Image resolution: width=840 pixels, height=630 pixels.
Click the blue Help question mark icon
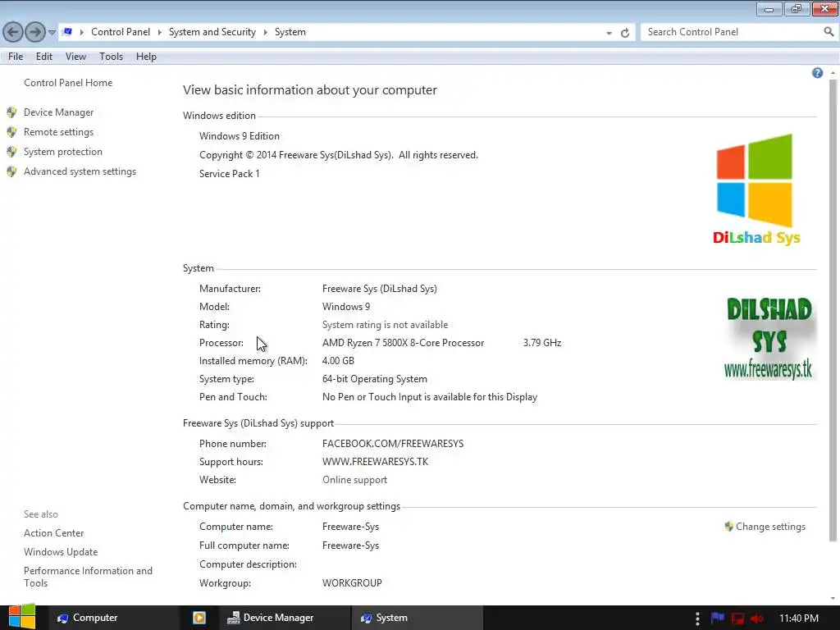tap(818, 73)
